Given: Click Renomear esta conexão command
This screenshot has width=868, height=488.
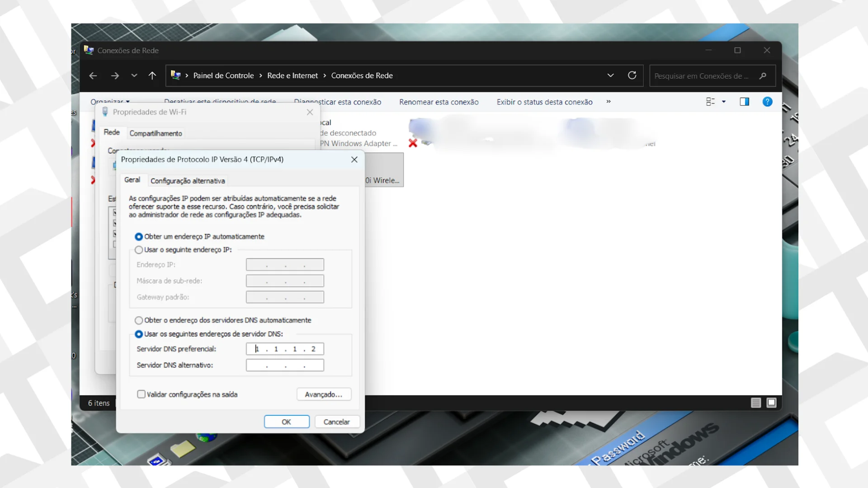Looking at the screenshot, I should tap(439, 102).
